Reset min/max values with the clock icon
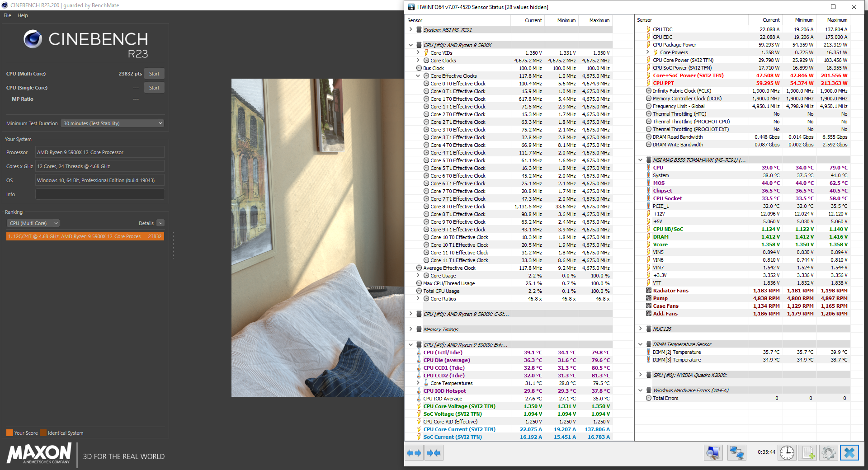The width and height of the screenshot is (868, 470). point(787,453)
